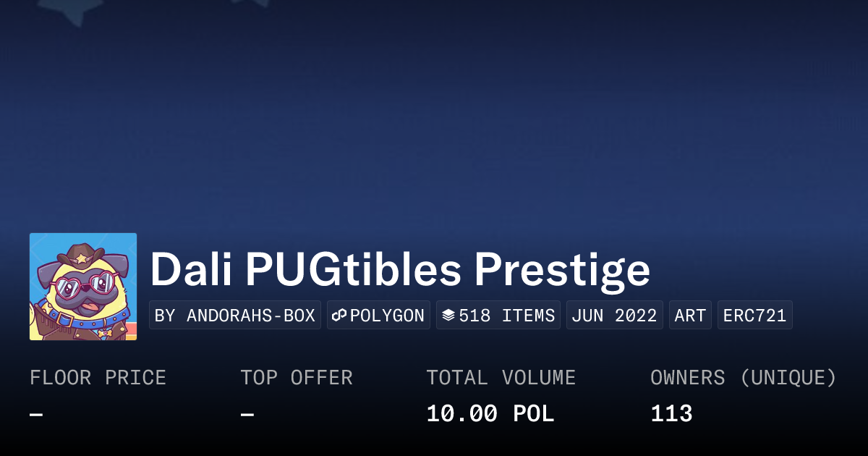The width and height of the screenshot is (868, 456).
Task: Click the TOTAL VOLUME label
Action: [x=501, y=378]
